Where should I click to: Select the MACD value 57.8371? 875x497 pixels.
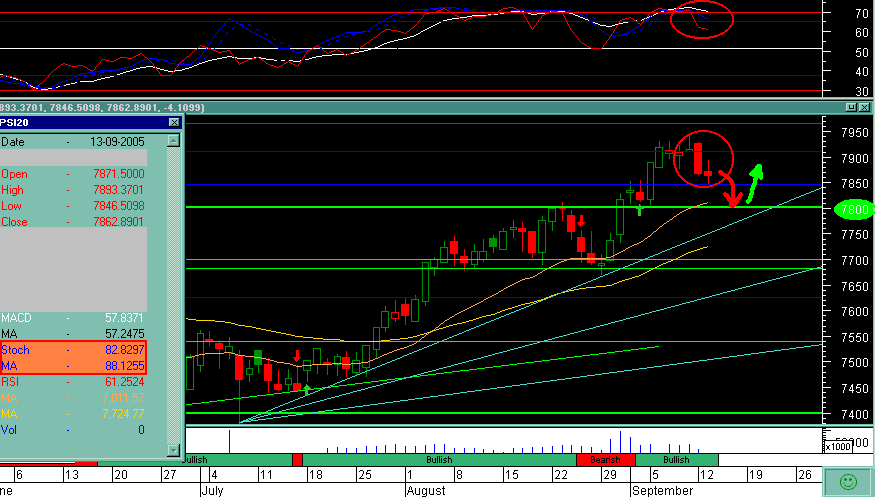(124, 317)
